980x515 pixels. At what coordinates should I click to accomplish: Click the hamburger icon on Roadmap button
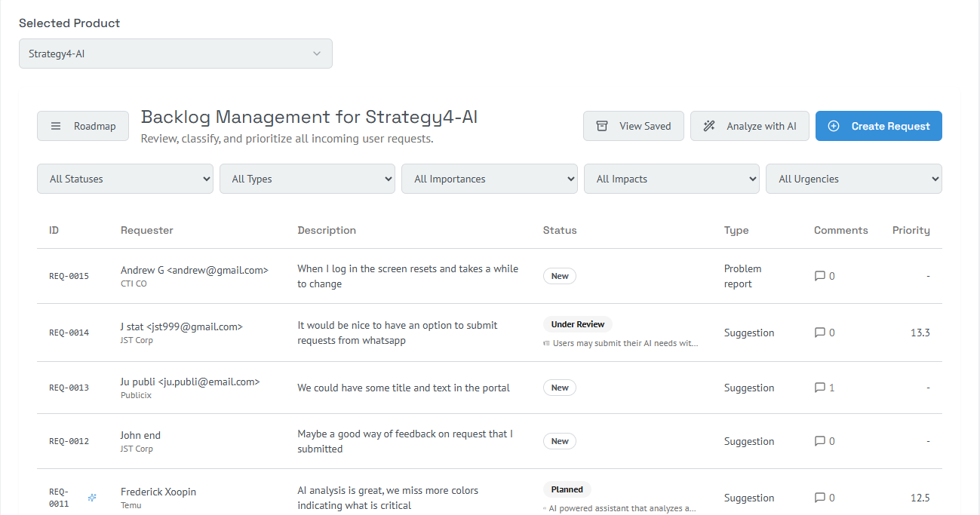56,126
